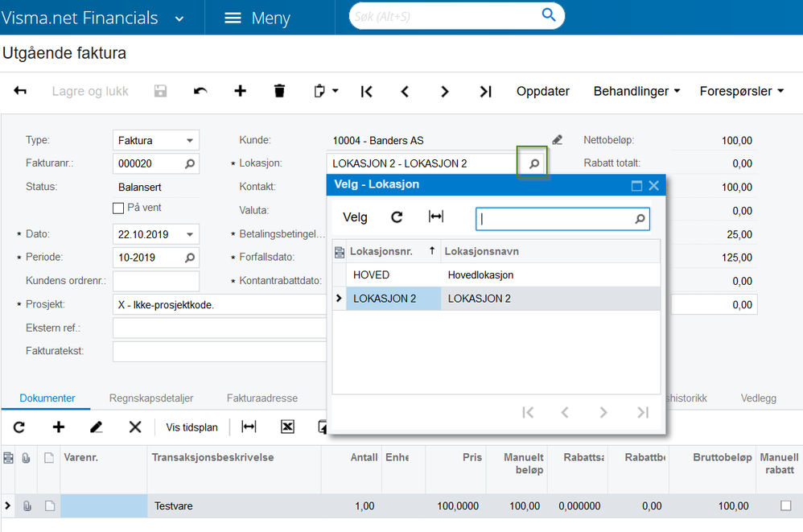Click the Oppdater button
This screenshot has width=803, height=532.
[542, 91]
